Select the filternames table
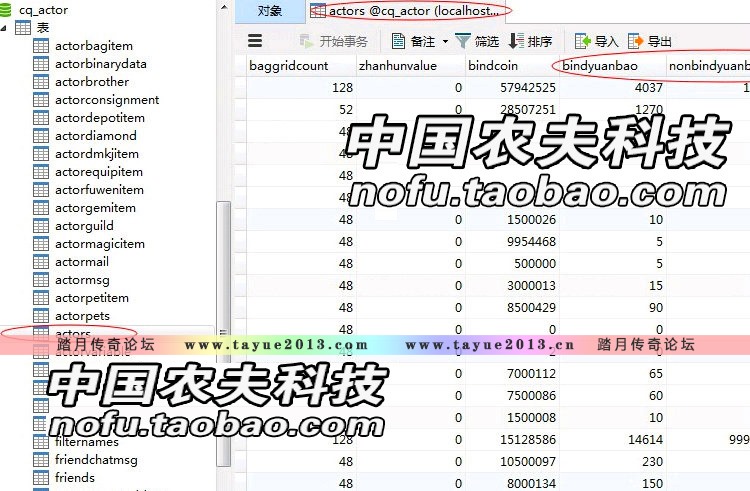 pos(87,442)
